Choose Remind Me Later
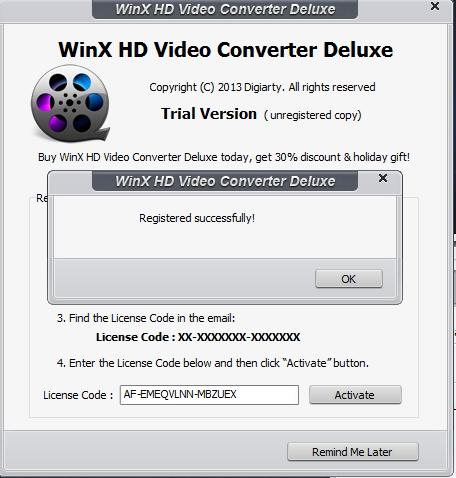The height and width of the screenshot is (478, 456). pyautogui.click(x=352, y=452)
